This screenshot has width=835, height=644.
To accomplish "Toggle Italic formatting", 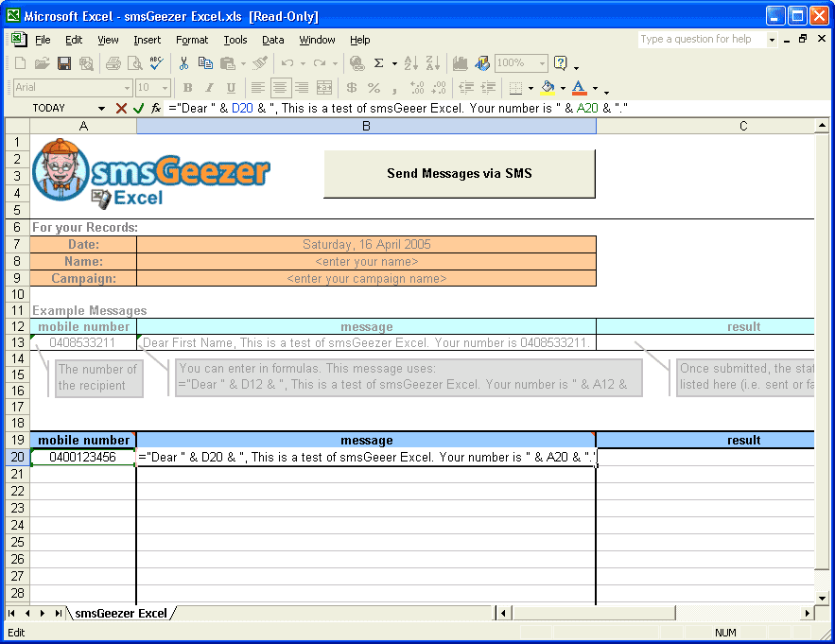I will tap(209, 88).
